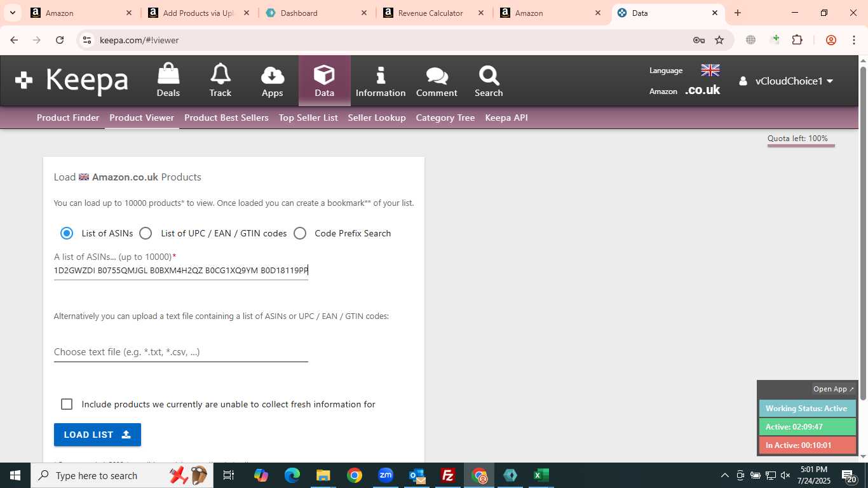Open the Product Viewer tab

(x=142, y=118)
